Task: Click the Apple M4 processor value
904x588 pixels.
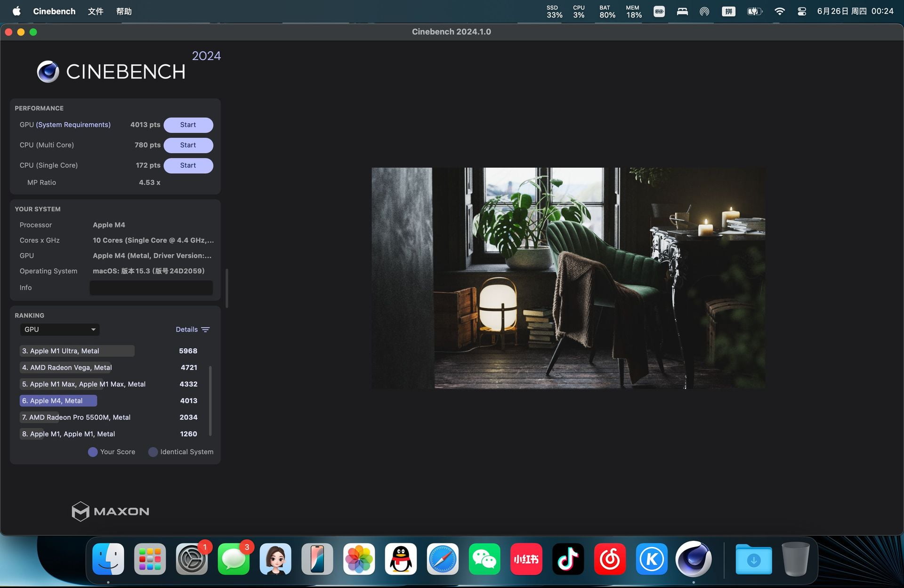Action: [109, 225]
